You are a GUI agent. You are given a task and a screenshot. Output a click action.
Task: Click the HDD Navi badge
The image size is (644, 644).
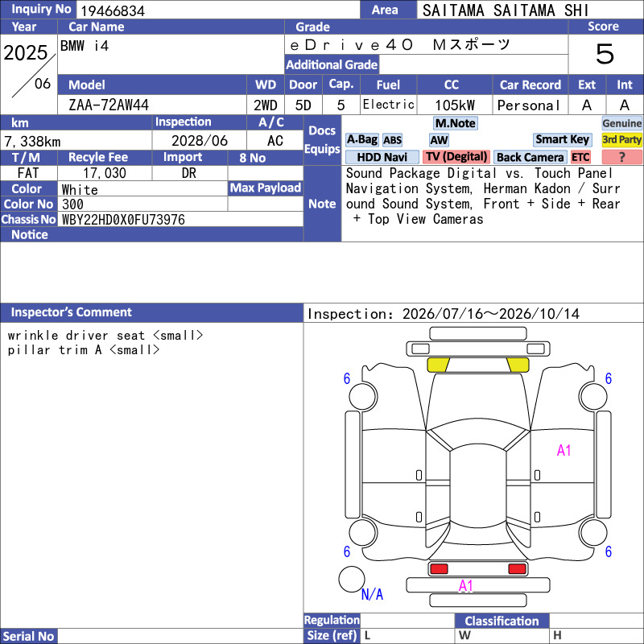(382, 157)
